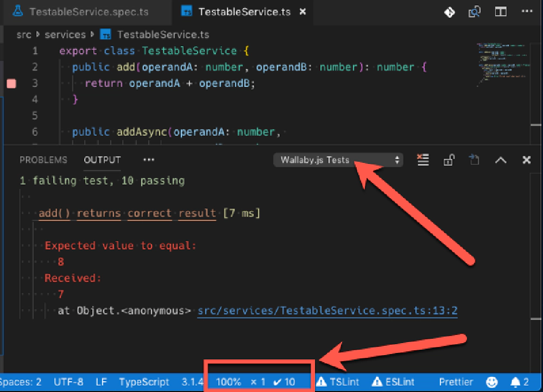The height and width of the screenshot is (392, 543).
Task: Toggle the output scroll lock
Action: click(x=449, y=160)
